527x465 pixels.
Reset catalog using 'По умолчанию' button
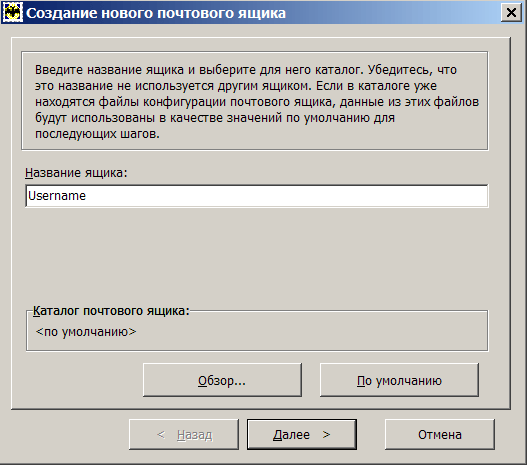399,380
